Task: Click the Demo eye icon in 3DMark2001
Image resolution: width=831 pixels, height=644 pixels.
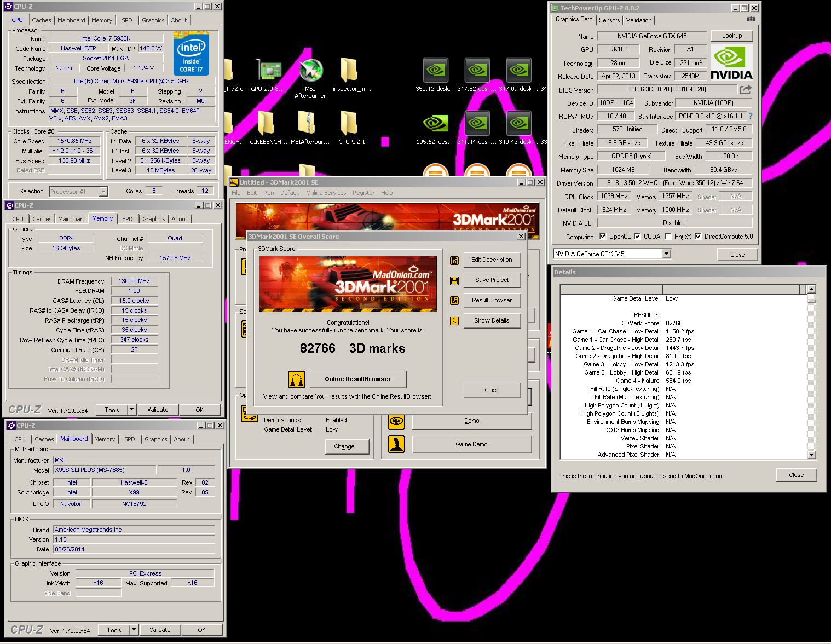Action: point(396,421)
